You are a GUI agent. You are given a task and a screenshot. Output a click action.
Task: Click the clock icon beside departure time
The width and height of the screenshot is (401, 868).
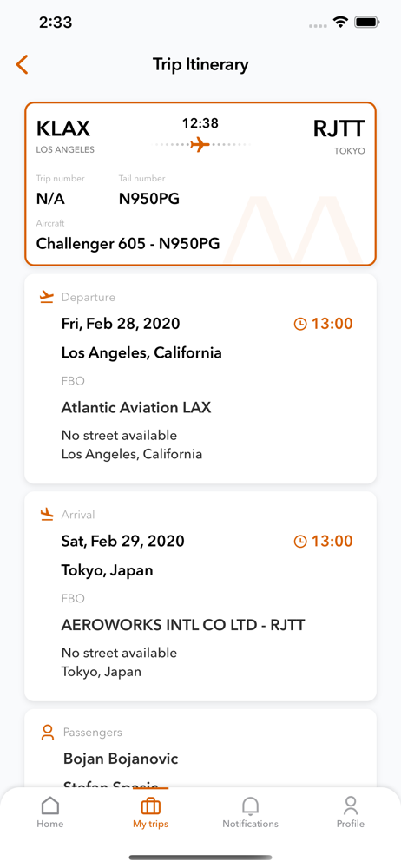click(x=300, y=324)
